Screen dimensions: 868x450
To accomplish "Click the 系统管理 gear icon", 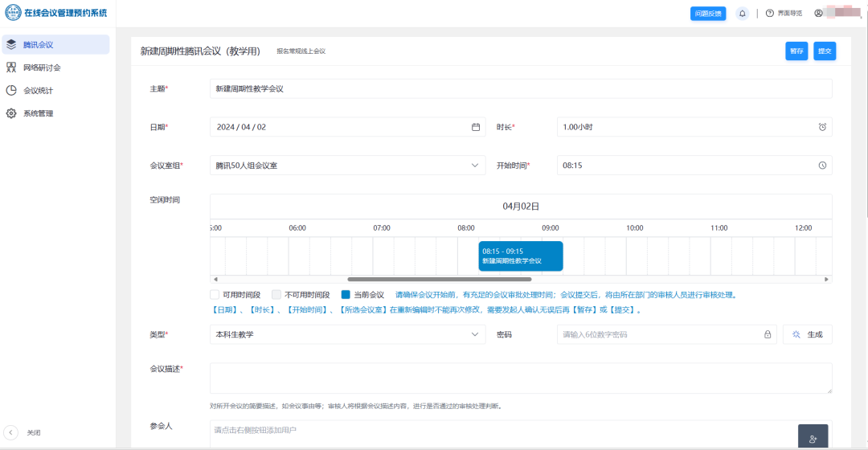I will (11, 113).
